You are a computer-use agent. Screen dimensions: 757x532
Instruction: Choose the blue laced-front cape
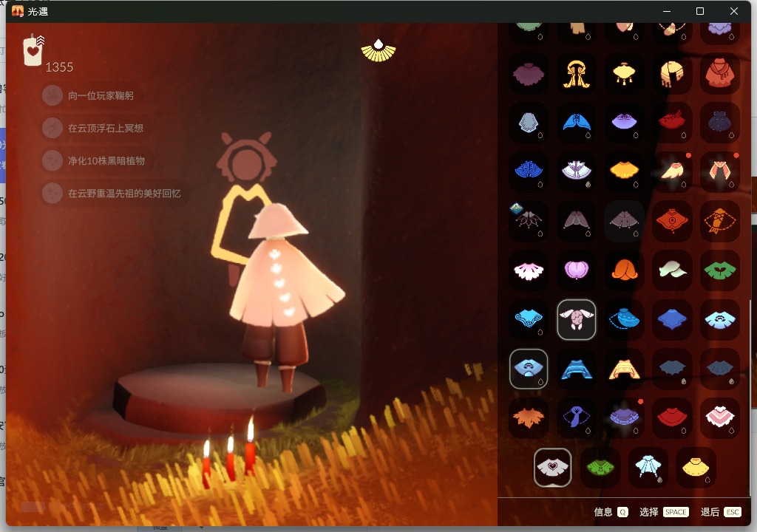[577, 123]
